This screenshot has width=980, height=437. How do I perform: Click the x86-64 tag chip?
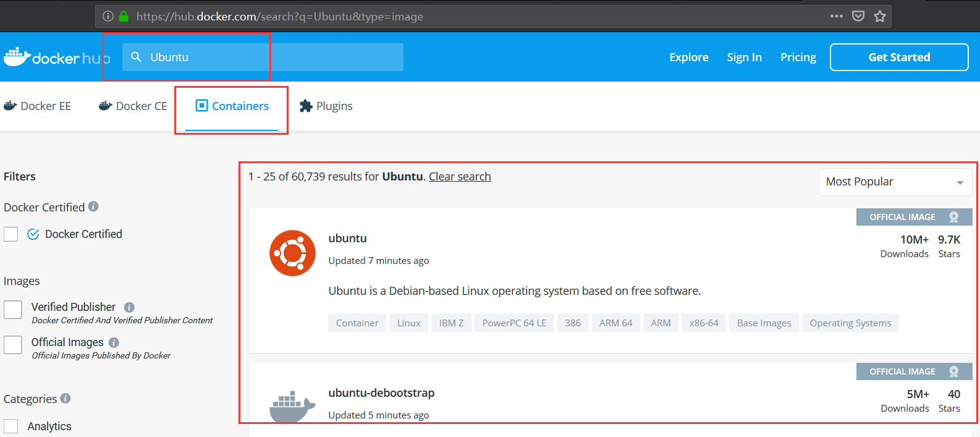[x=704, y=323]
